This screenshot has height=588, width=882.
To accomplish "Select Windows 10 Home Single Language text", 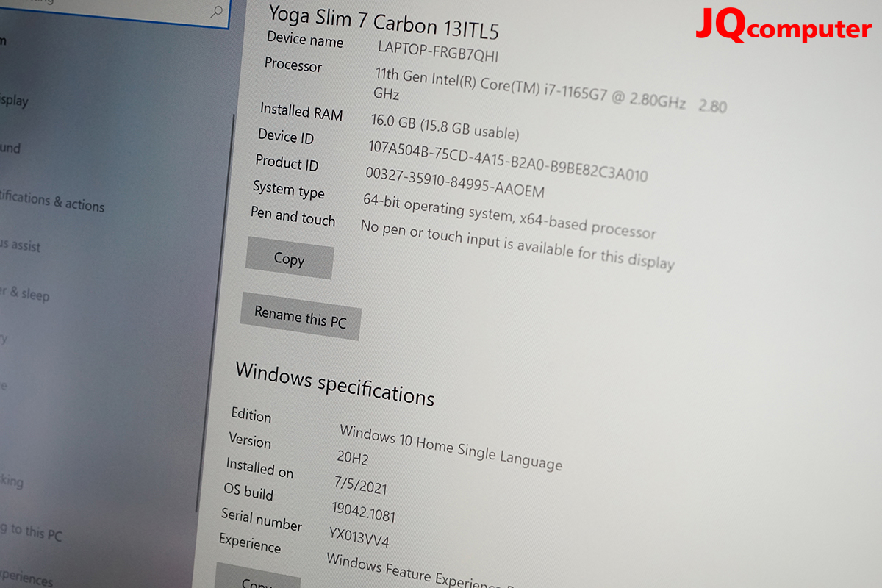I will point(451,447).
